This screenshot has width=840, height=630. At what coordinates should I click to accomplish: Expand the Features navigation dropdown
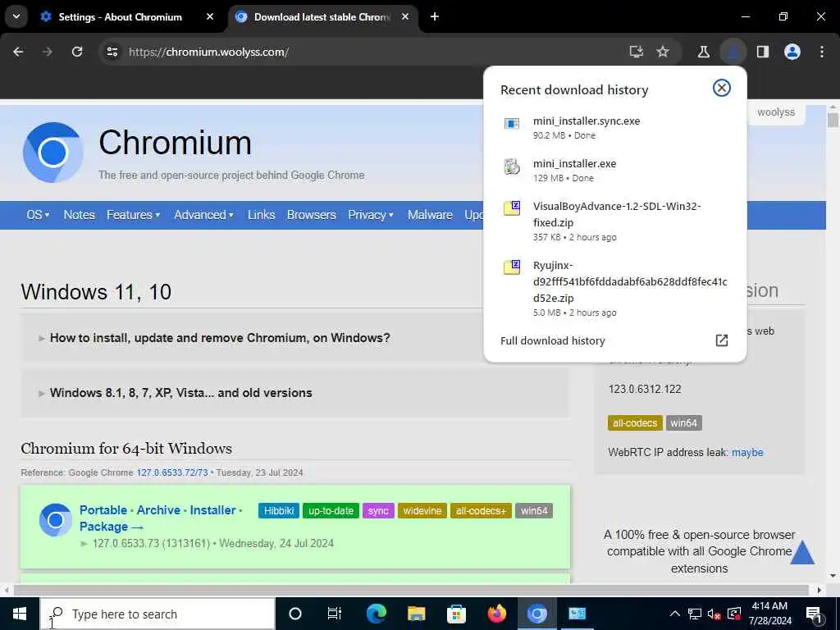134,215
